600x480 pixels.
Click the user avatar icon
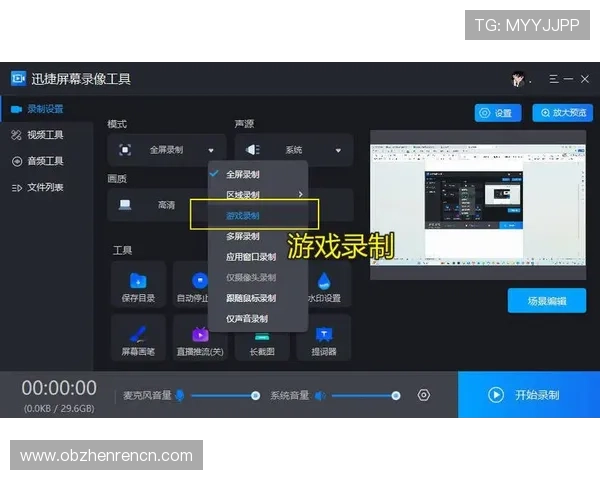click(x=517, y=79)
